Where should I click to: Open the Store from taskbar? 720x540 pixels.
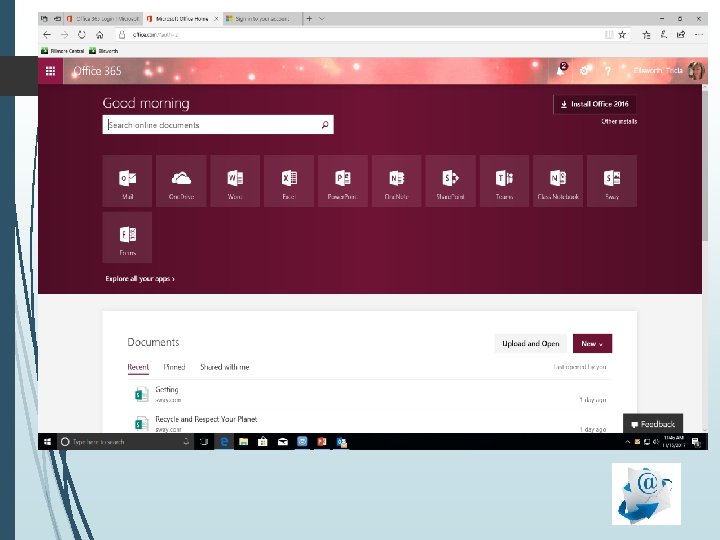point(263,442)
